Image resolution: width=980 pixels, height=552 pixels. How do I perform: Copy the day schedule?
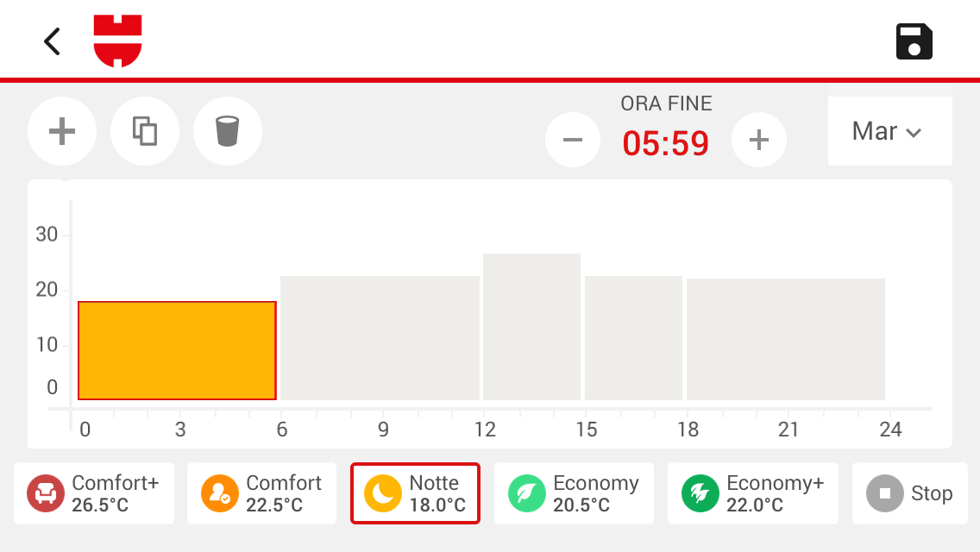[145, 131]
